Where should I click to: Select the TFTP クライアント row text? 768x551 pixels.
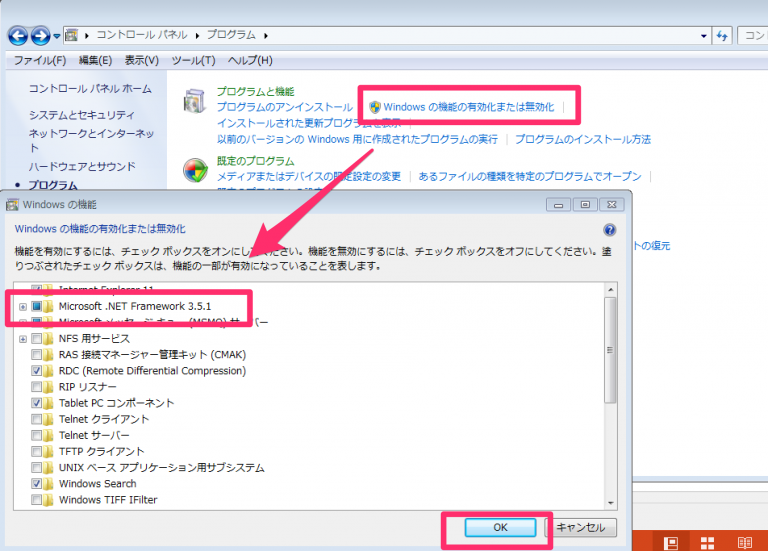click(x=101, y=451)
